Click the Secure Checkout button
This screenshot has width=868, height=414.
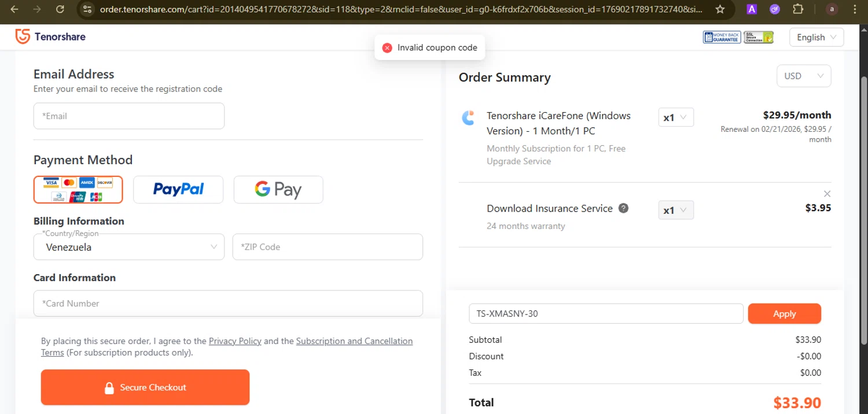point(145,387)
